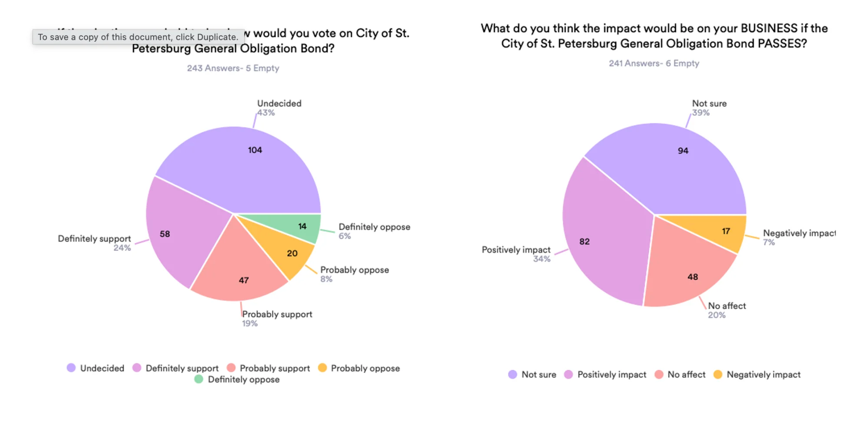Click the Probably support legend dot
Screen dimensions: 868x424
(x=231, y=368)
